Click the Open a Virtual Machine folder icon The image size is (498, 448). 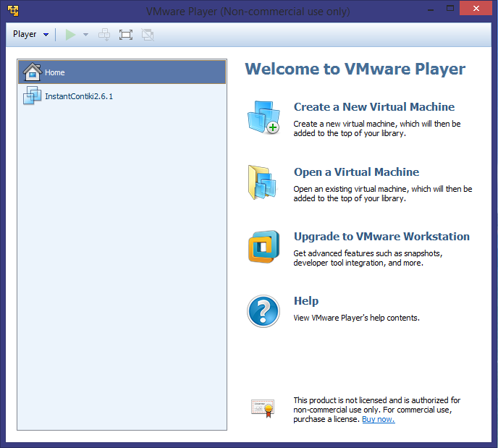(262, 182)
